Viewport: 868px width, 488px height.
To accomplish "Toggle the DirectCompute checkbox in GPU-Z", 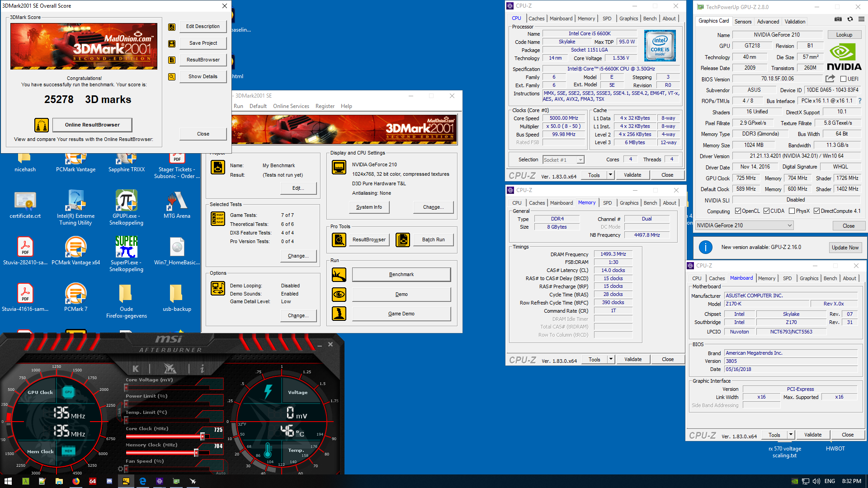I will (816, 211).
